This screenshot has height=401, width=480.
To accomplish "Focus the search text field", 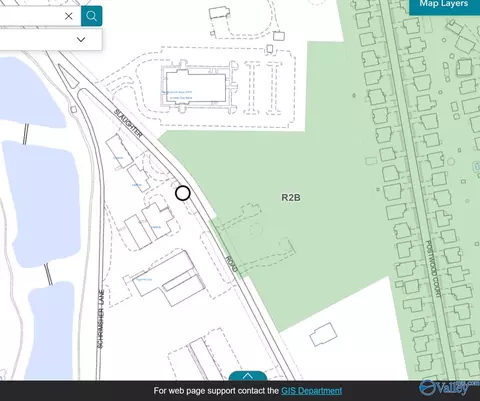I will 32,16.
